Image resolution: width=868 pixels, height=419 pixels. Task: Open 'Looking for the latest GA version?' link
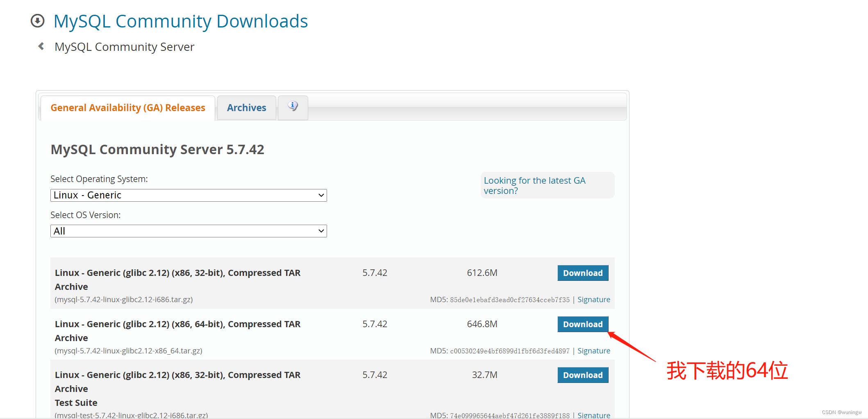(x=534, y=185)
